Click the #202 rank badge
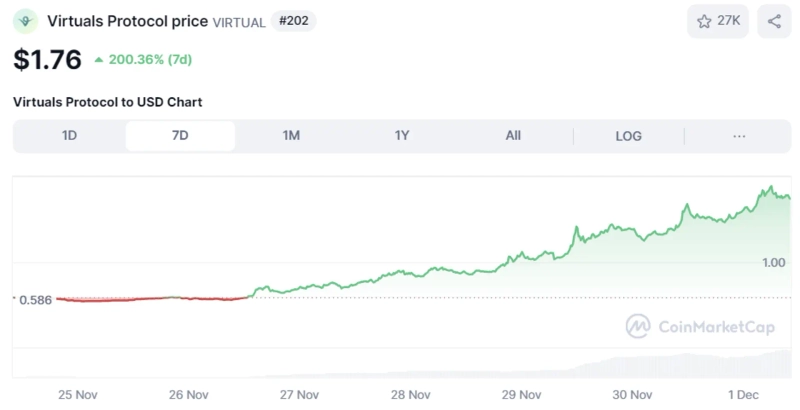The width and height of the screenshot is (800, 410). pyautogui.click(x=293, y=21)
